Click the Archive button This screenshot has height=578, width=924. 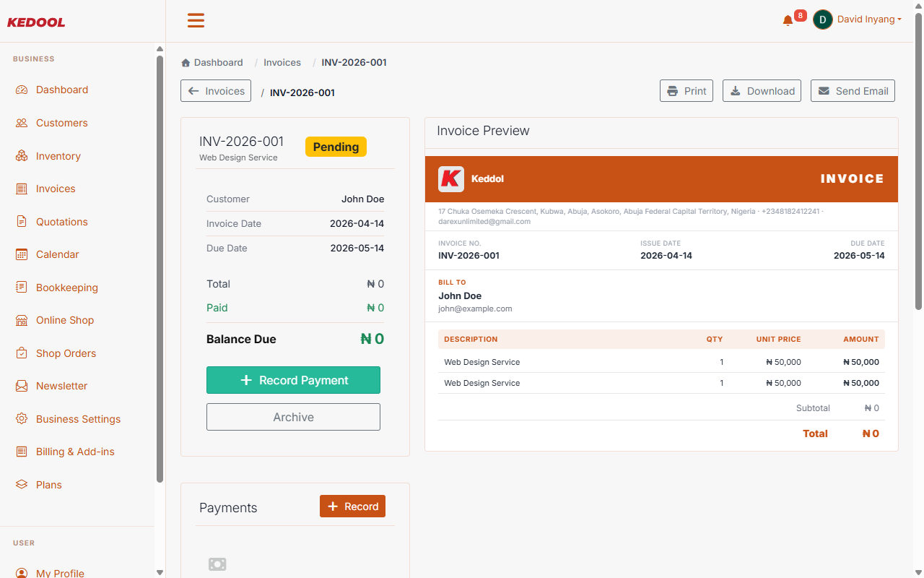(x=293, y=417)
